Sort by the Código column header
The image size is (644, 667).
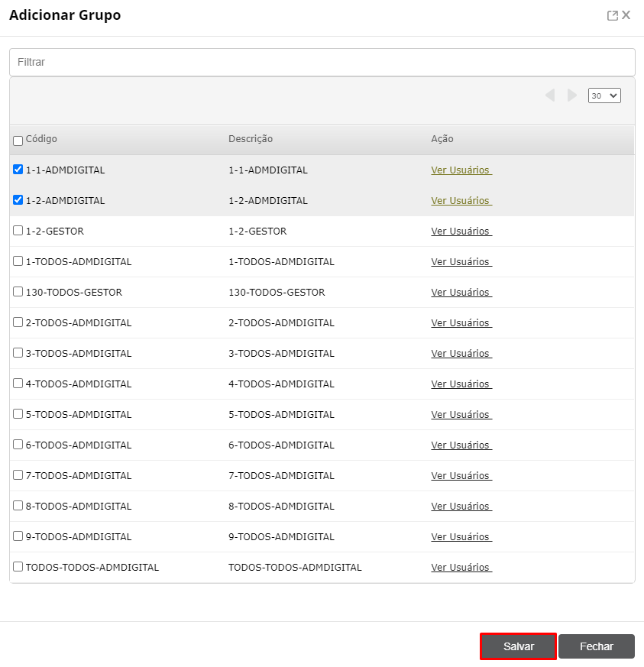pos(41,139)
